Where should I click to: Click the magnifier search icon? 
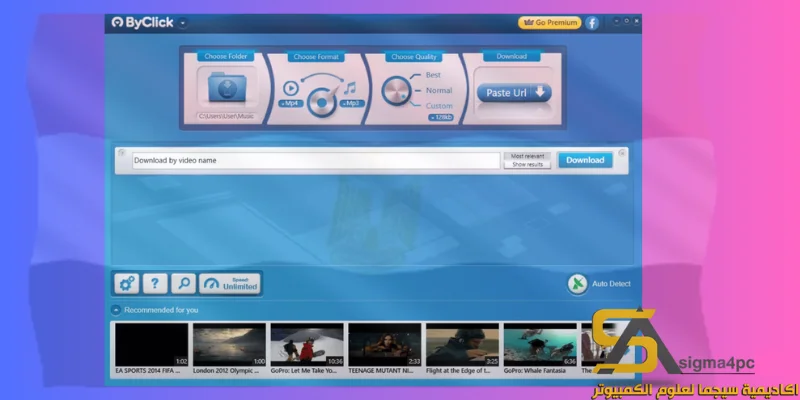pyautogui.click(x=184, y=284)
